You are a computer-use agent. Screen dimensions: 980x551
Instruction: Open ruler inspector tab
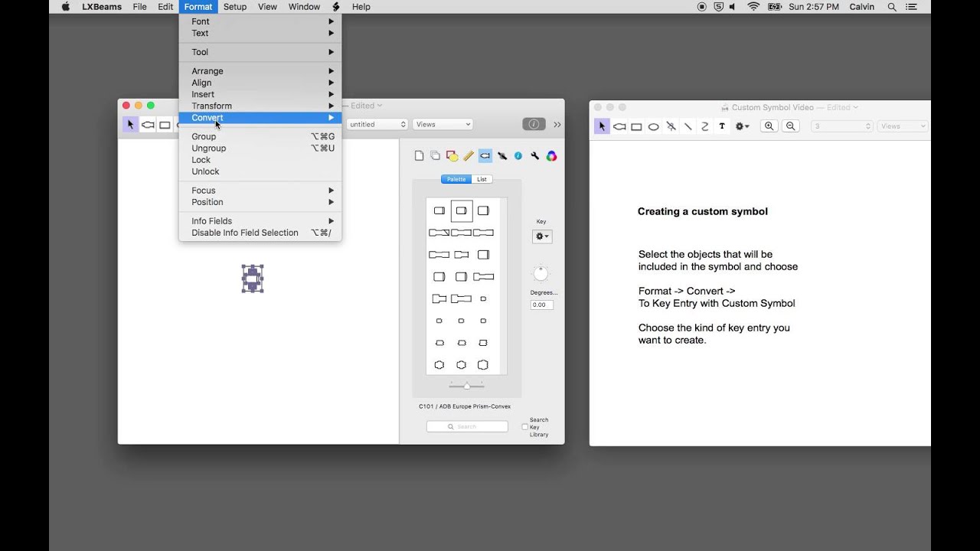469,156
